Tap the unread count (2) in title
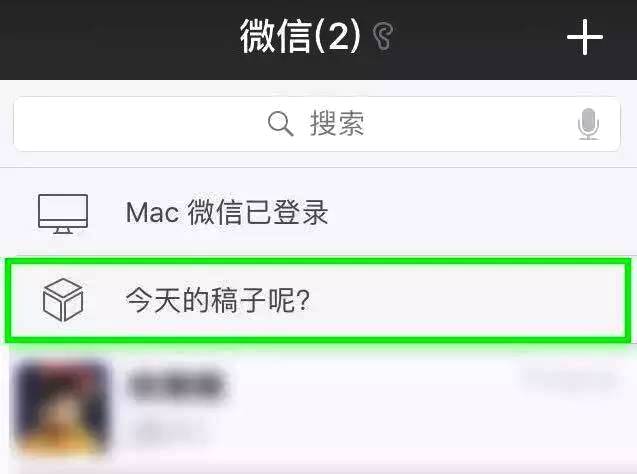 tap(338, 37)
